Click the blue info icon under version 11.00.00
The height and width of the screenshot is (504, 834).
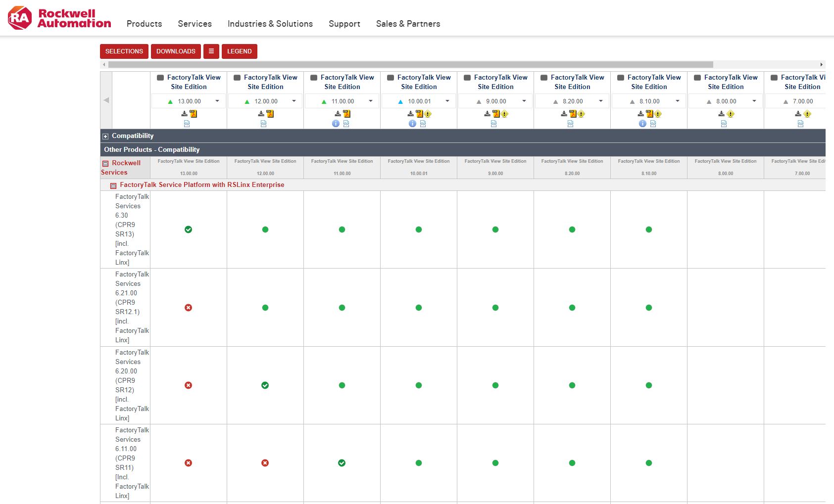click(x=336, y=124)
